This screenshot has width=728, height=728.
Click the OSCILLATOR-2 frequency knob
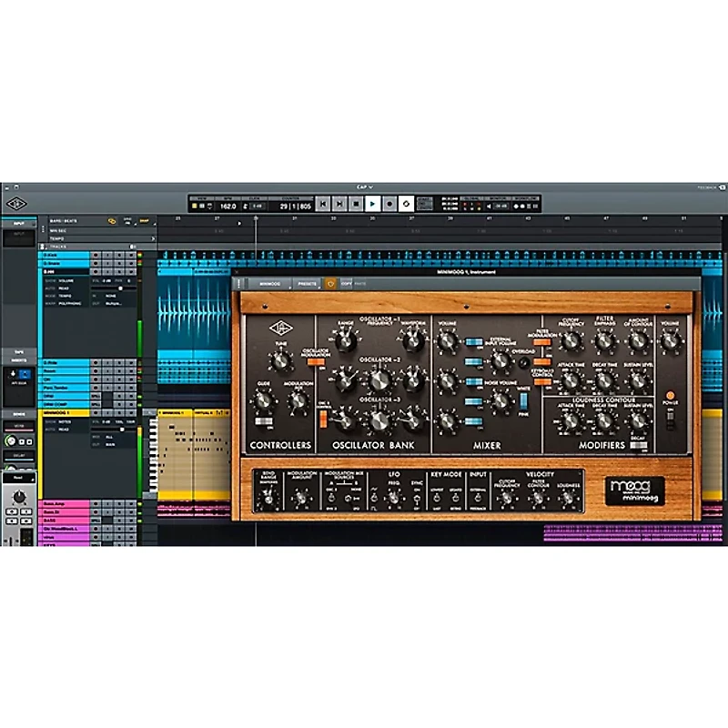(379, 380)
